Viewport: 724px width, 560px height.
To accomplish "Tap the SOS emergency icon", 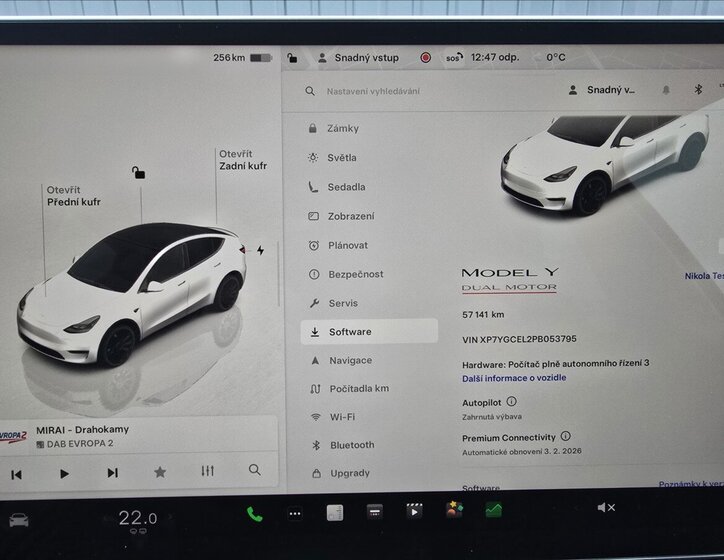I will (x=454, y=58).
